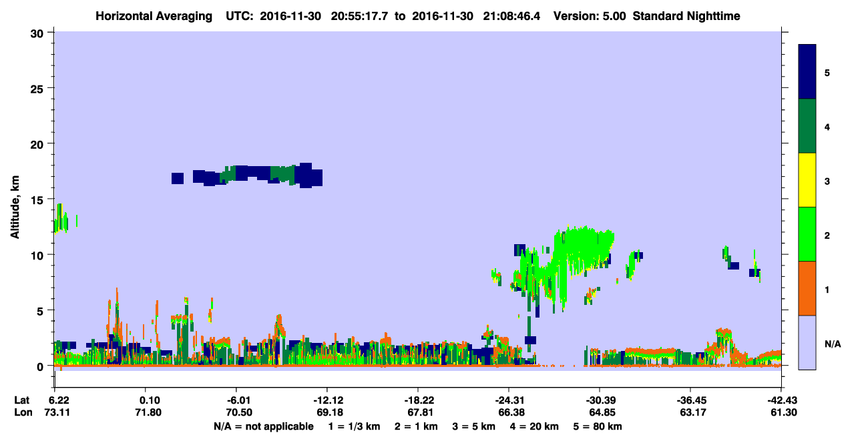Click longitude value '73.11'
868x445 pixels.
click(59, 412)
